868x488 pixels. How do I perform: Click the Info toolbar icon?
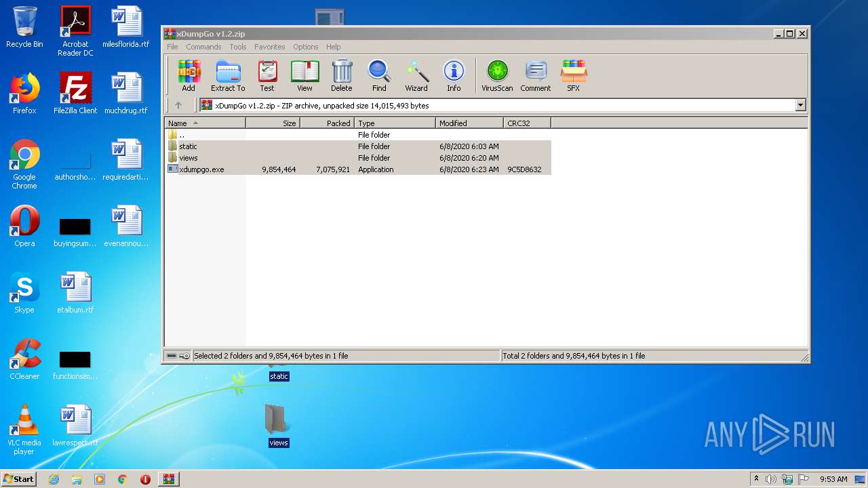tap(454, 75)
